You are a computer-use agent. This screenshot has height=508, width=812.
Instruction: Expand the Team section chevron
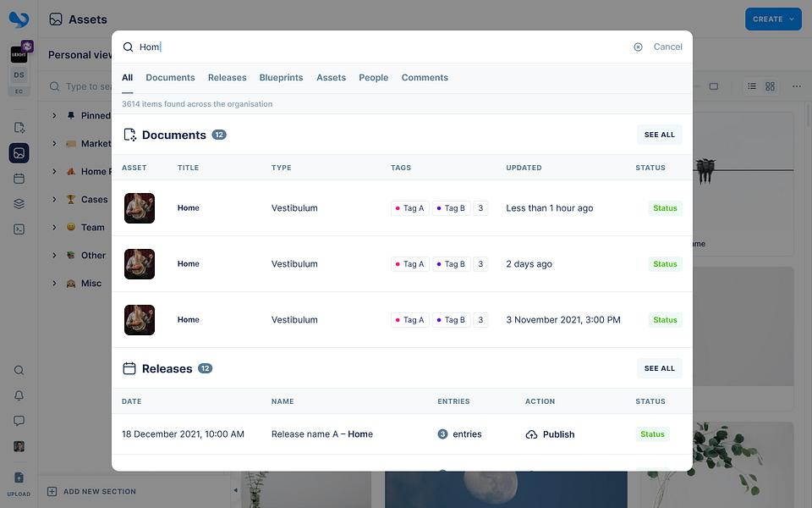[54, 227]
